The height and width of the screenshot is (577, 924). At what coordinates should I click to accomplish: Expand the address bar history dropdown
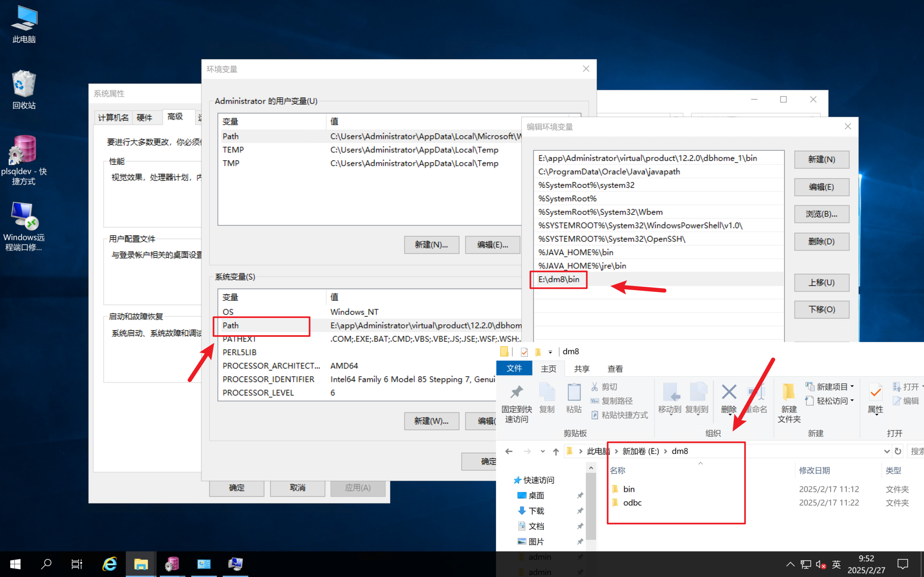coord(886,451)
